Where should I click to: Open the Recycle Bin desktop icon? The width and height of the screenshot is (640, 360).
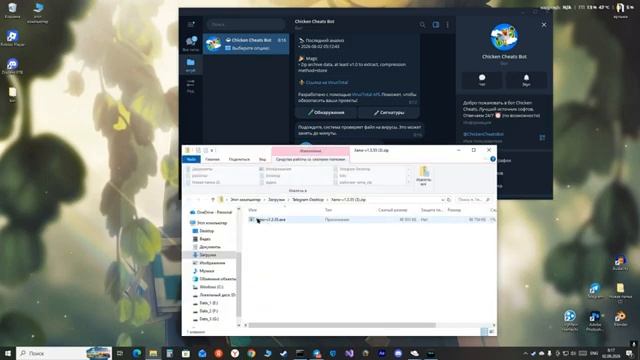[x=12, y=11]
